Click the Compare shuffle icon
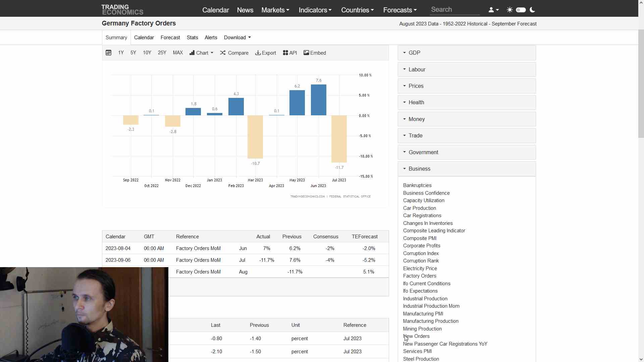644x362 pixels. [223, 53]
